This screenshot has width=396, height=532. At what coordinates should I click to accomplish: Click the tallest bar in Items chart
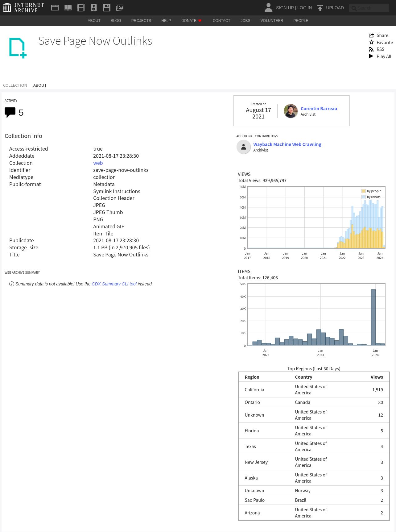tap(373, 317)
